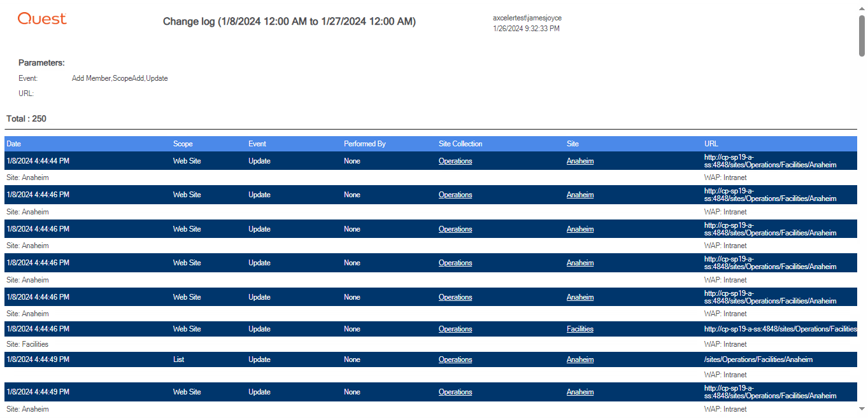Click the /sites/Operations/Facilities/Anaheim URL cell

(758, 359)
